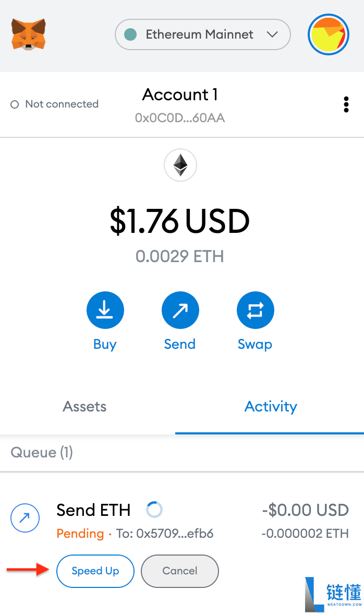This screenshot has width=364, height=613.
Task: Copy the Account 1 address 0x0C0D...60AA
Action: [180, 118]
